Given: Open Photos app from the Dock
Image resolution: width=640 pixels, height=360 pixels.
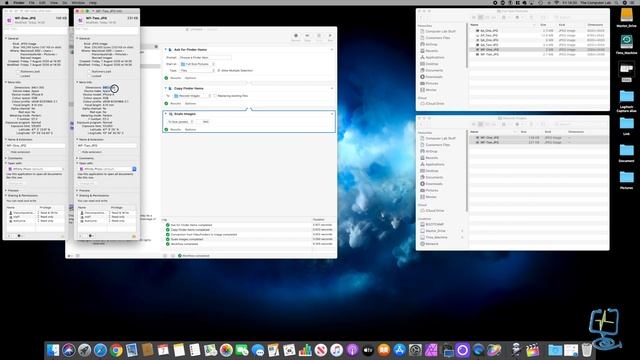Looking at the screenshot, I should coord(226,350).
